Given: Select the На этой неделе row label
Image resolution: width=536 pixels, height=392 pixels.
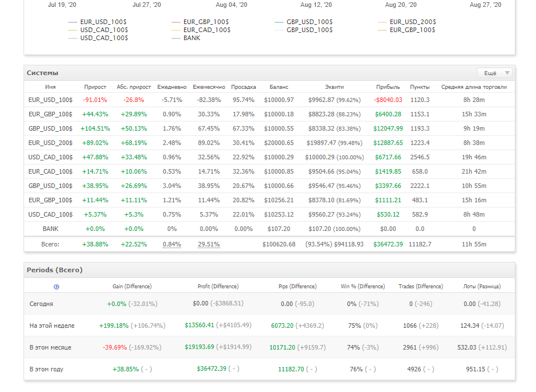Looking at the screenshot, I should coord(52,326).
